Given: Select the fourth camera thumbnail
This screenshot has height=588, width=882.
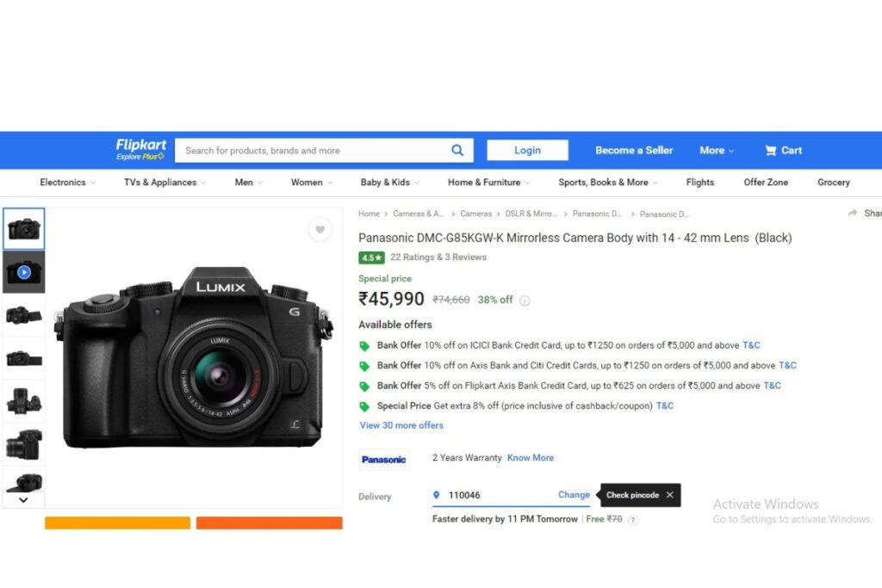Looking at the screenshot, I should point(23,358).
